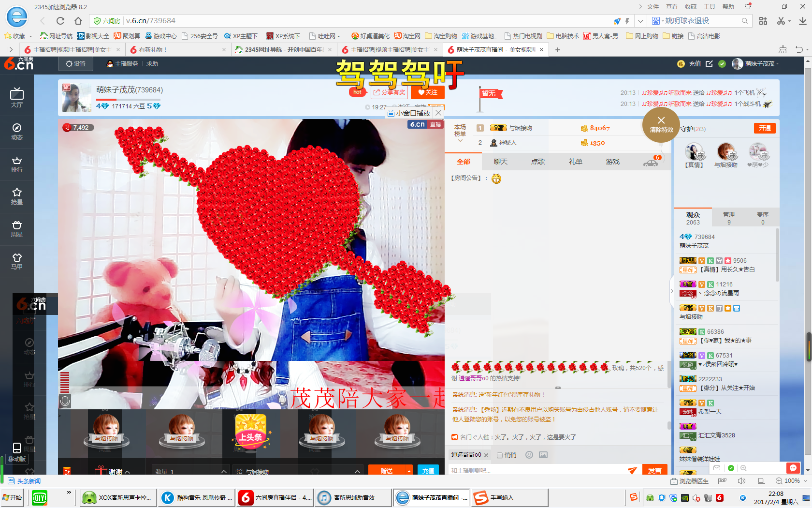Collapse the side panel arrow handle
The width and height of the screenshot is (812, 508).
coord(671,291)
